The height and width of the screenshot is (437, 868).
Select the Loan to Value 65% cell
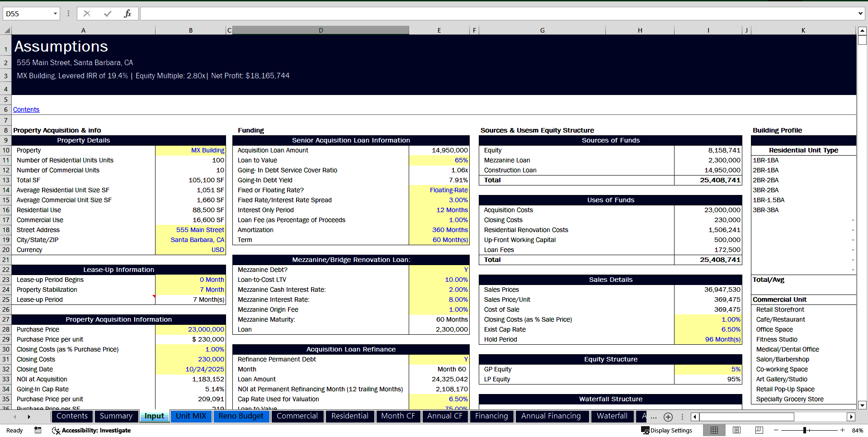[x=439, y=160]
